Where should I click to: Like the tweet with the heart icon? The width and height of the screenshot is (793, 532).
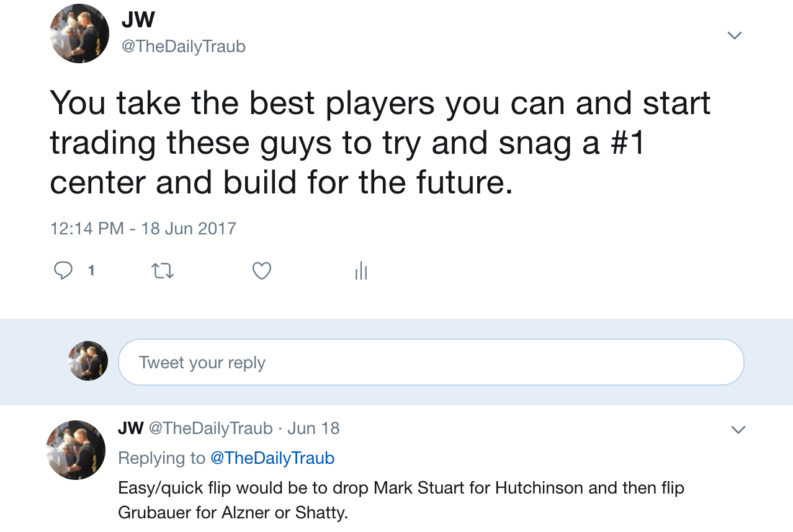[262, 270]
